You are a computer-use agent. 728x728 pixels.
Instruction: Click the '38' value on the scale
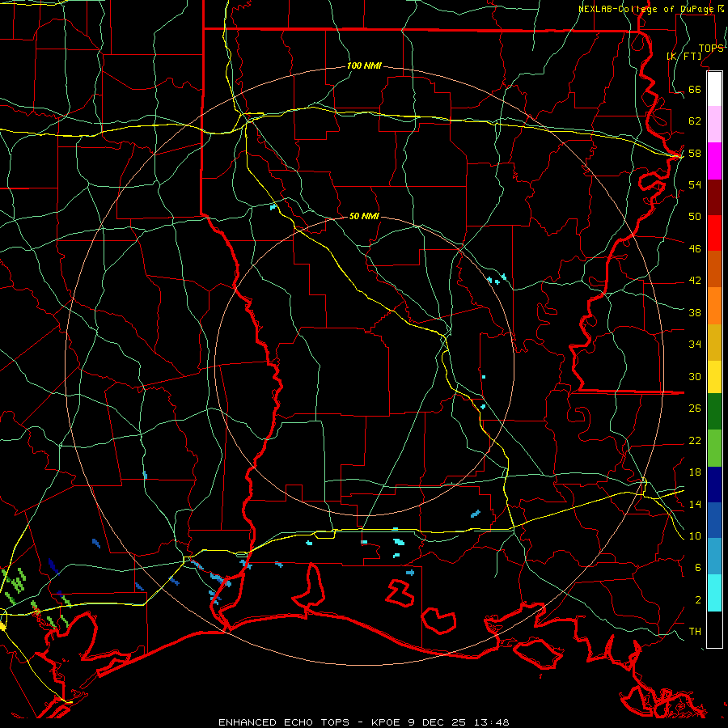point(695,312)
